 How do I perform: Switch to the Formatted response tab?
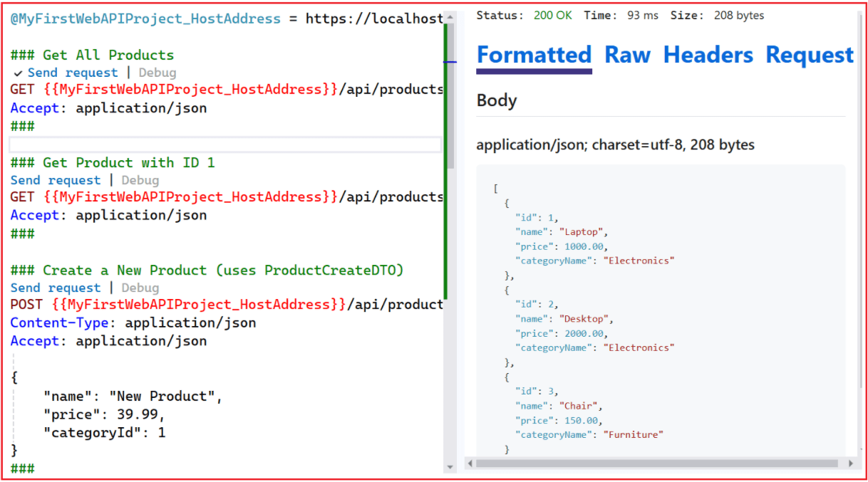534,56
